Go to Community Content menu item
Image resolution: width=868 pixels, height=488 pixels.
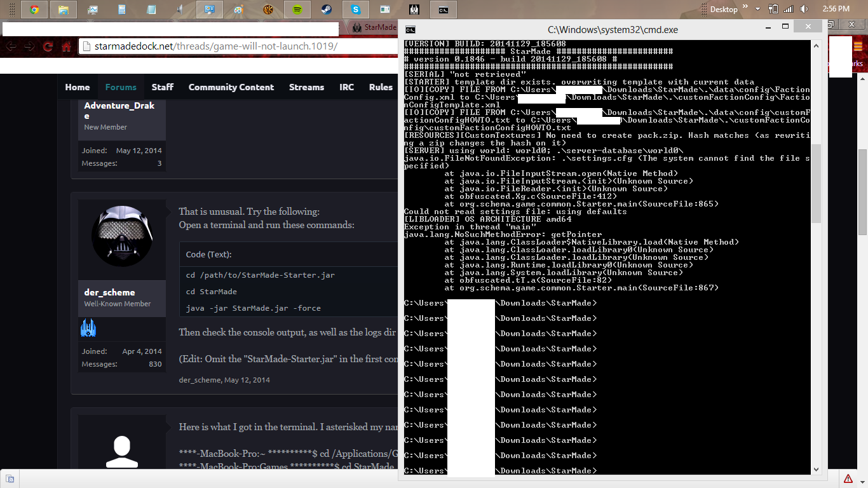[231, 87]
